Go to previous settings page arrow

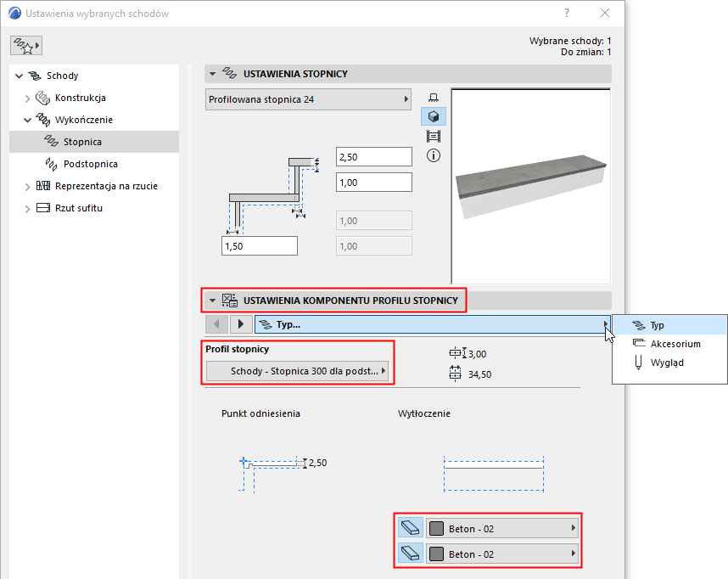217,324
